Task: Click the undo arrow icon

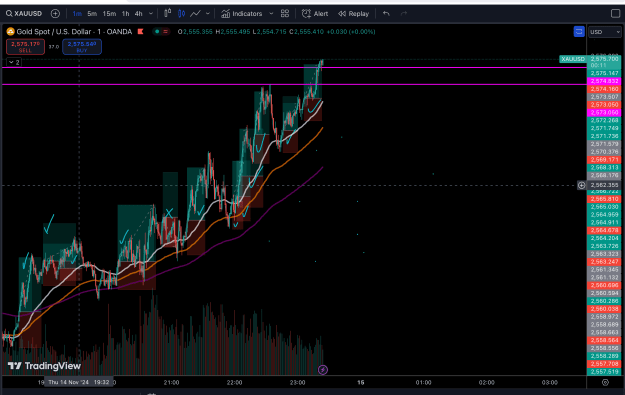Action: 386,14
